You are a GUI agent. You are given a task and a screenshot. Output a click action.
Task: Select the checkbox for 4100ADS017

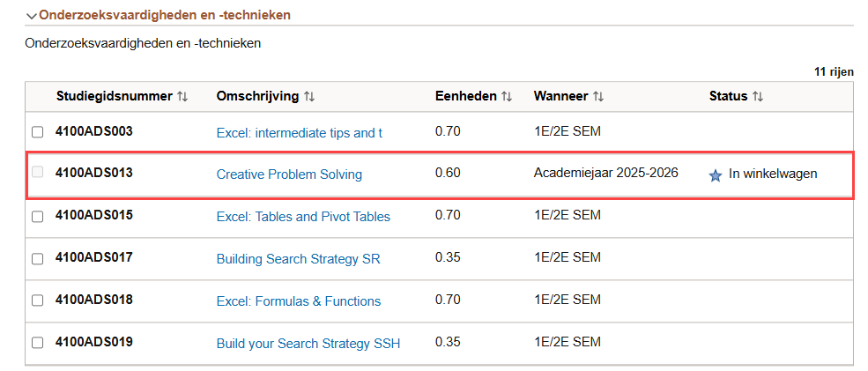37,258
